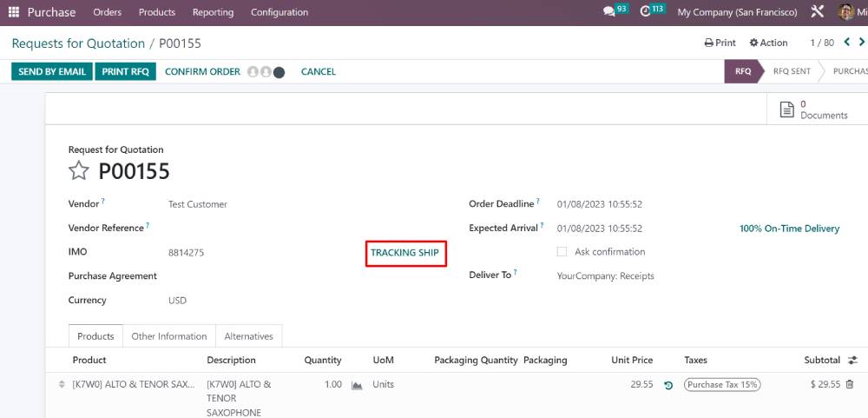This screenshot has width=868, height=418.
Task: Click the Expected Arrival date field
Action: [x=600, y=229]
